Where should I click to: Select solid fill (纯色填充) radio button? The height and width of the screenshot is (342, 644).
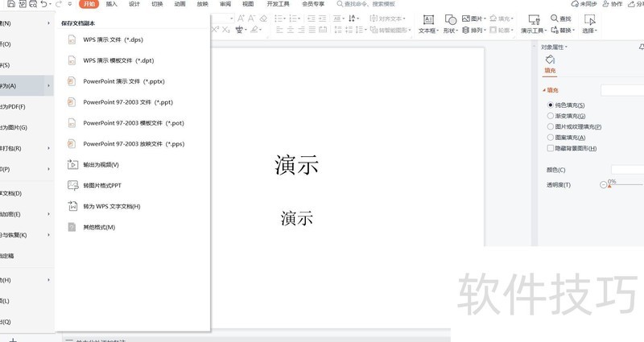[551, 105]
